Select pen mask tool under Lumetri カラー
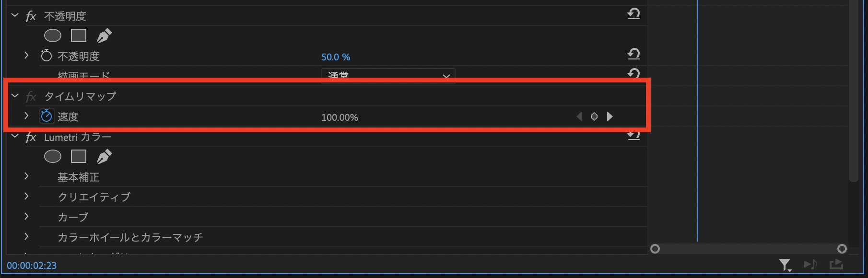This screenshot has height=278, width=868. pyautogui.click(x=104, y=156)
